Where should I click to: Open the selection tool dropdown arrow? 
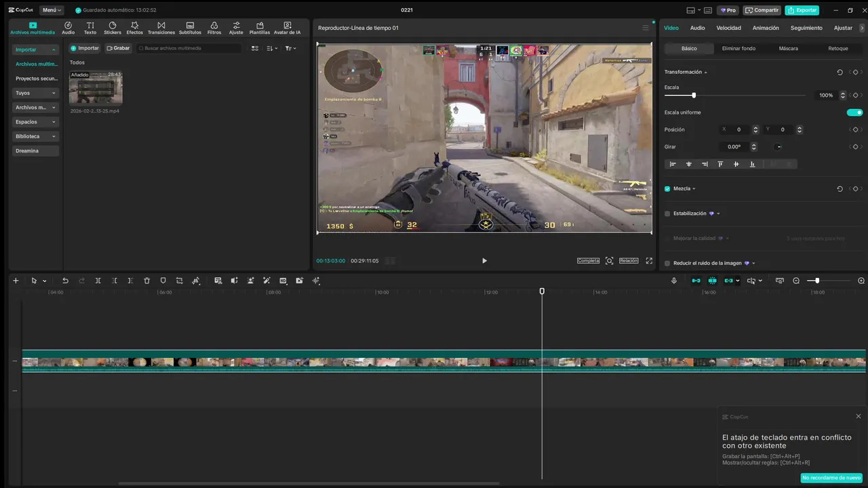click(x=45, y=281)
